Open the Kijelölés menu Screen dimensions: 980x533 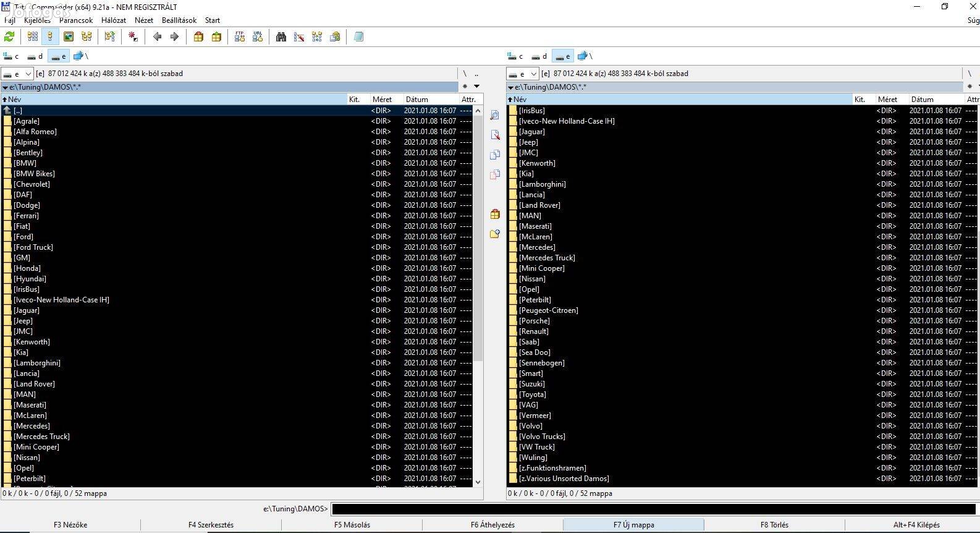coord(37,20)
